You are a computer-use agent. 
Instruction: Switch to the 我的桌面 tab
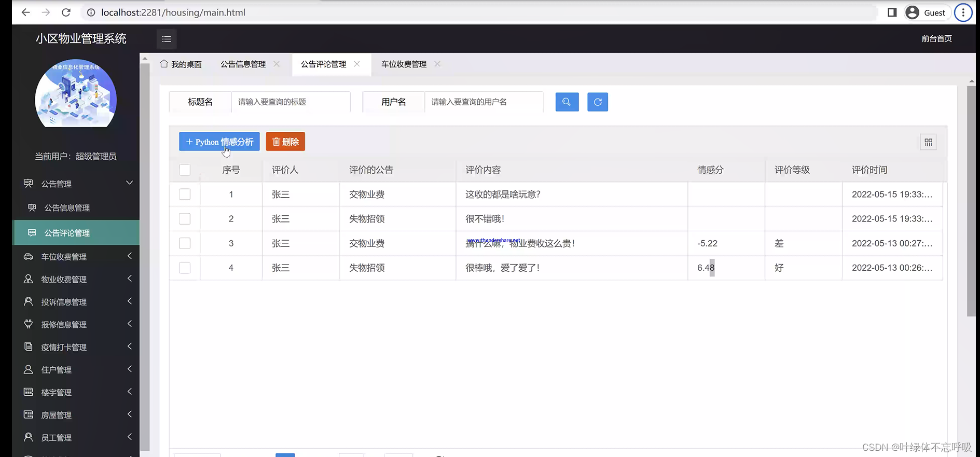(181, 64)
